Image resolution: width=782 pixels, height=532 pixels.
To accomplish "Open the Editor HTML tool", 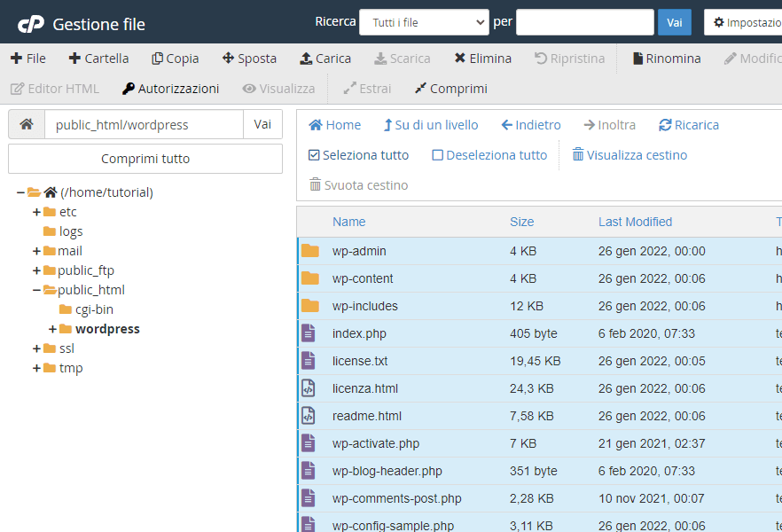I will [x=55, y=89].
